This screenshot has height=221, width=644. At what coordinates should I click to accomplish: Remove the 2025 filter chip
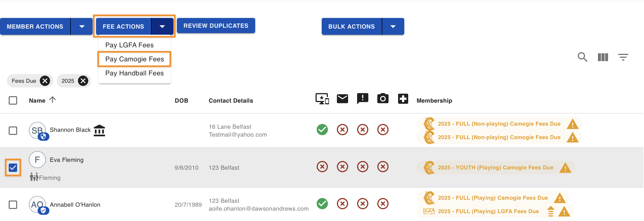tap(83, 81)
